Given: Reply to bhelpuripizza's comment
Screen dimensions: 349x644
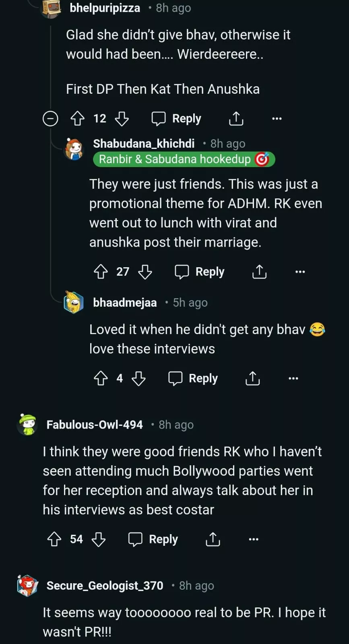Looking at the screenshot, I should [x=176, y=119].
